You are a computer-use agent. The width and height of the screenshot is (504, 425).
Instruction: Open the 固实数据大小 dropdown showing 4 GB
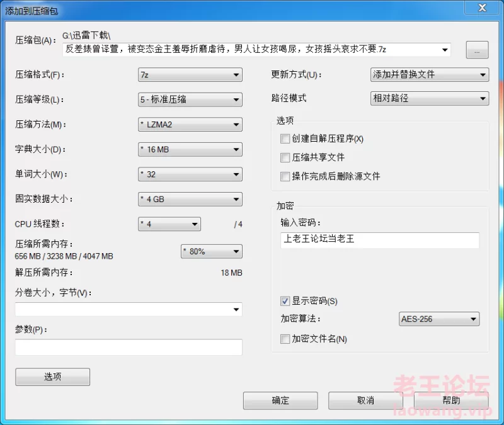click(x=190, y=199)
